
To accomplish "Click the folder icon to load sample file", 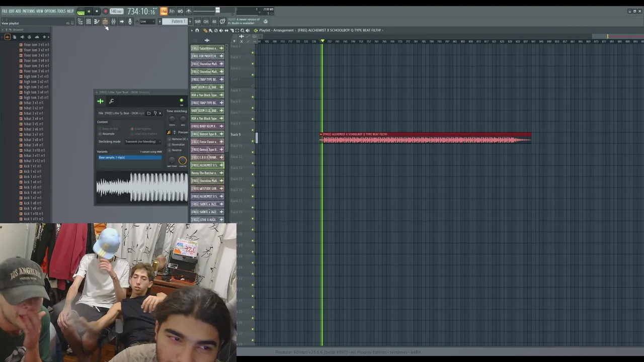I will pyautogui.click(x=148, y=113).
